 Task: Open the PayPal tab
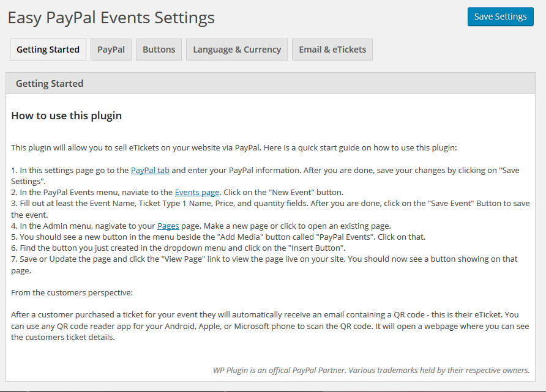click(x=111, y=50)
